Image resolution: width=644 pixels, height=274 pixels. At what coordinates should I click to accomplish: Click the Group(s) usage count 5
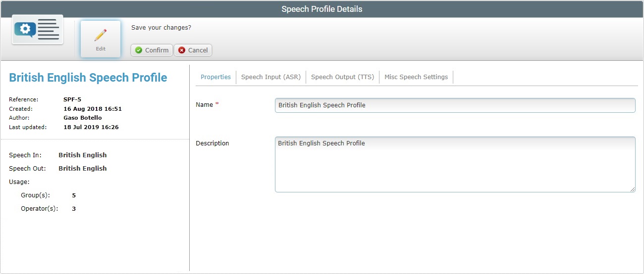coord(74,195)
